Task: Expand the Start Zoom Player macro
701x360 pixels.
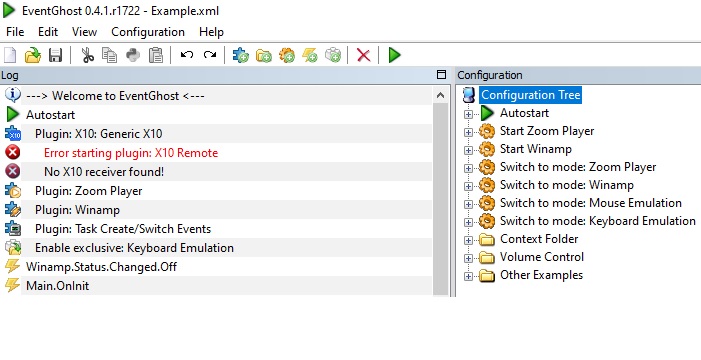Action: (x=468, y=132)
